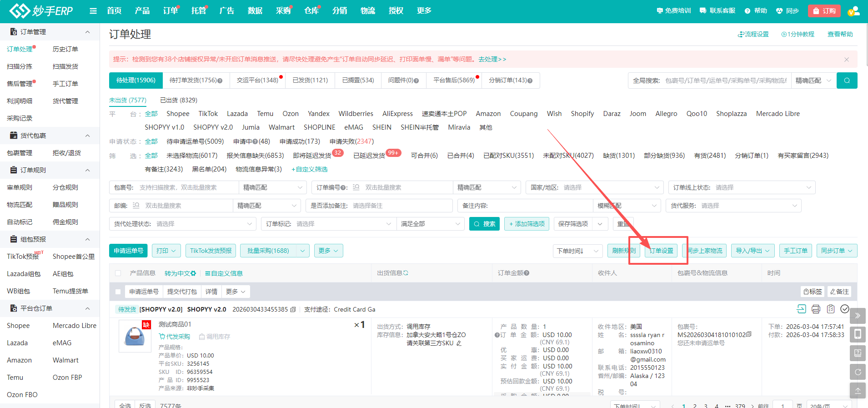Image resolution: width=868 pixels, height=408 pixels.
Task: Open the 仓库 top menu
Action: pos(311,11)
